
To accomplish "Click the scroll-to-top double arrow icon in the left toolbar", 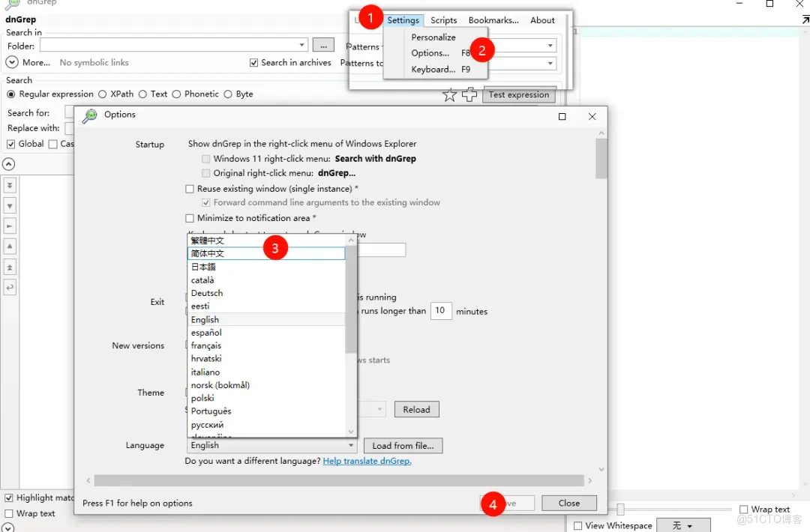I will coord(10,267).
